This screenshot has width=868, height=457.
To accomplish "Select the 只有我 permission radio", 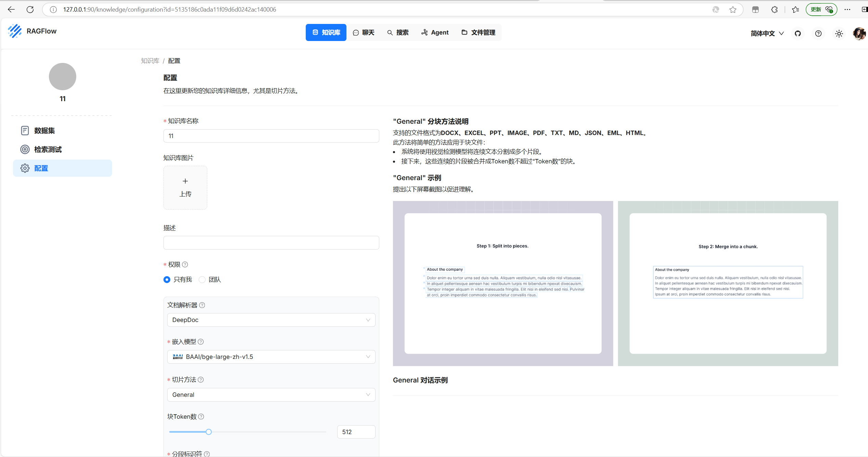I will click(167, 280).
